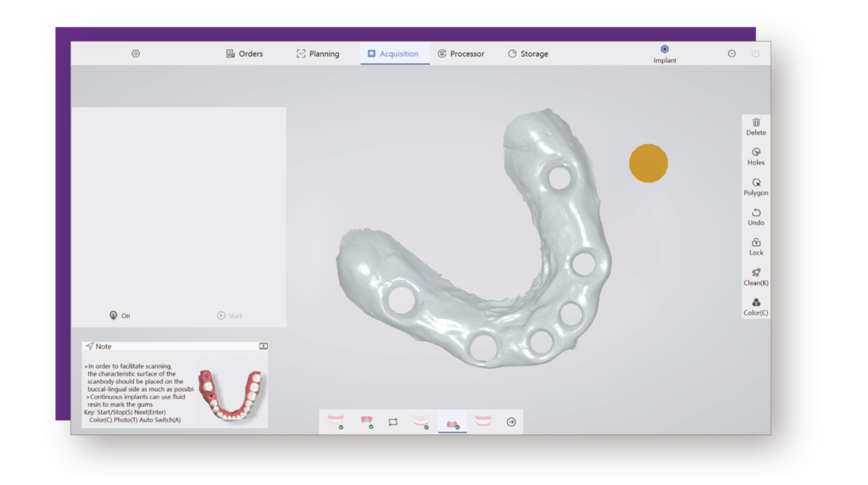Minimize the scanner software window
The width and height of the screenshot is (868, 485).
pos(732,53)
